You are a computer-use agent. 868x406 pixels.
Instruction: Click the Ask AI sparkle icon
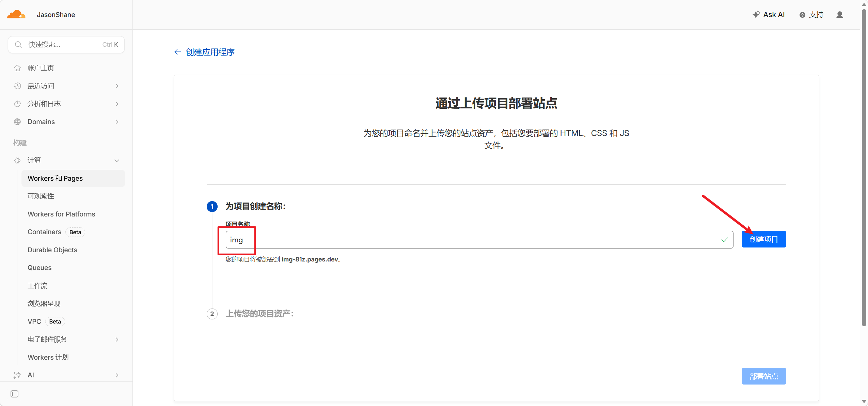[x=756, y=14]
